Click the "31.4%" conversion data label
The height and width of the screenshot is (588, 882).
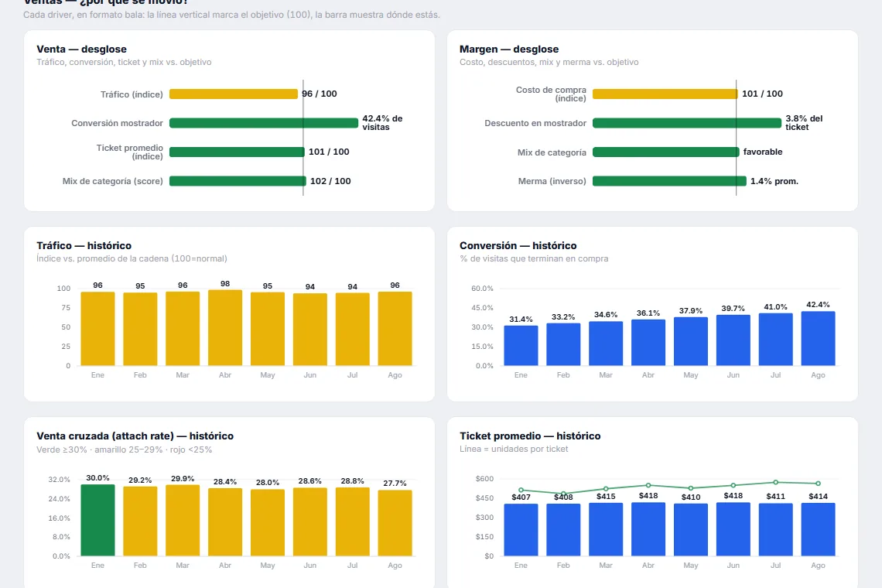(x=521, y=319)
